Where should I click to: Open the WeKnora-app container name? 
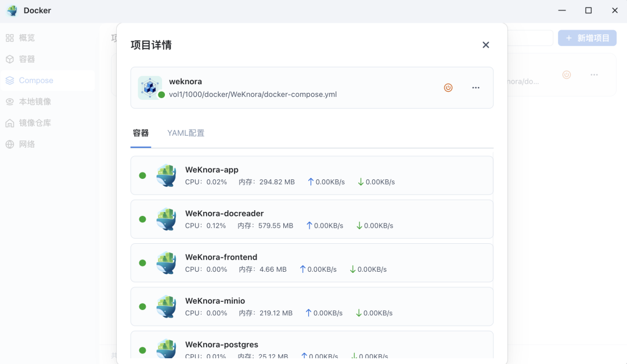point(211,170)
